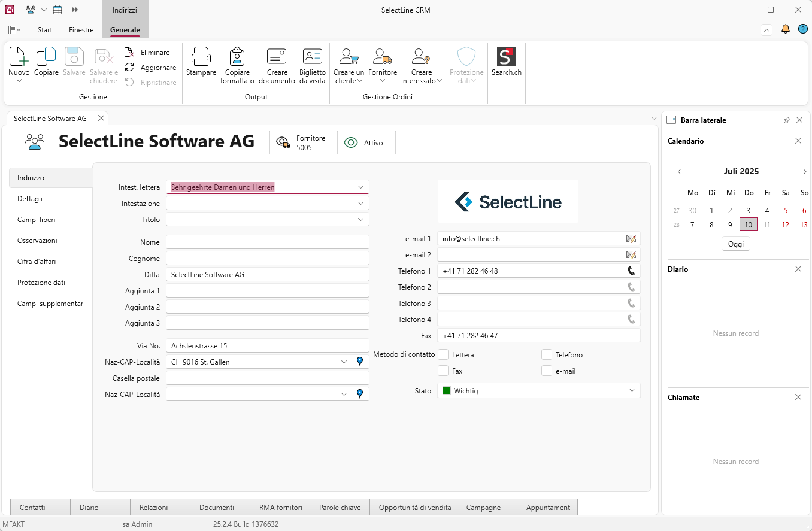Viewport: 812px width, 531px height.
Task: Open the Titolo dropdown
Action: (x=360, y=220)
